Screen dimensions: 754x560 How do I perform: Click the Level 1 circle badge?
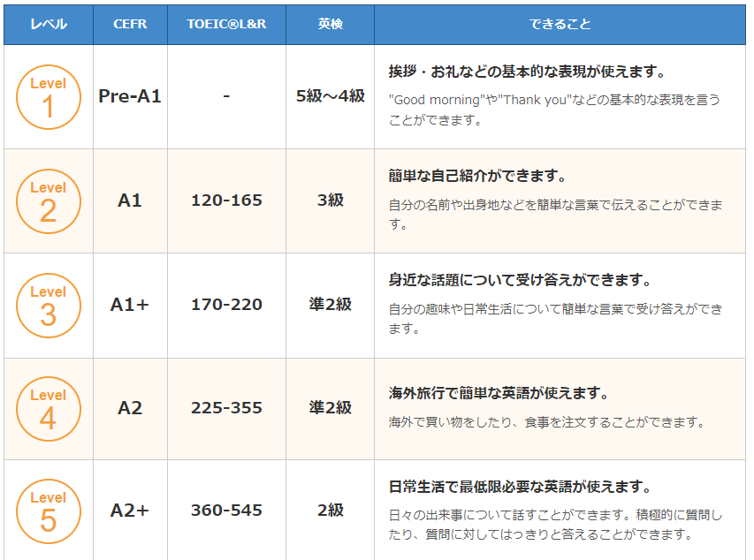point(48,97)
